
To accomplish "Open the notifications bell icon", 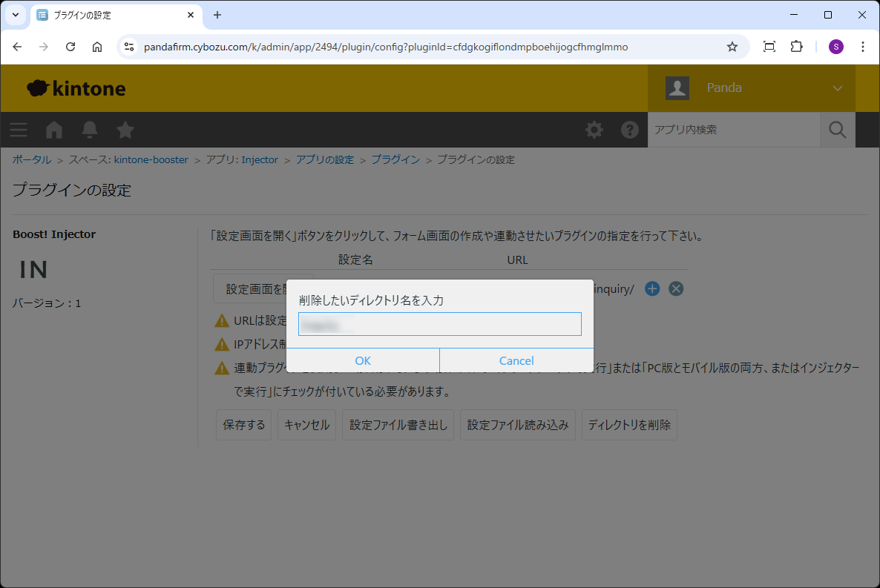I will pos(90,130).
